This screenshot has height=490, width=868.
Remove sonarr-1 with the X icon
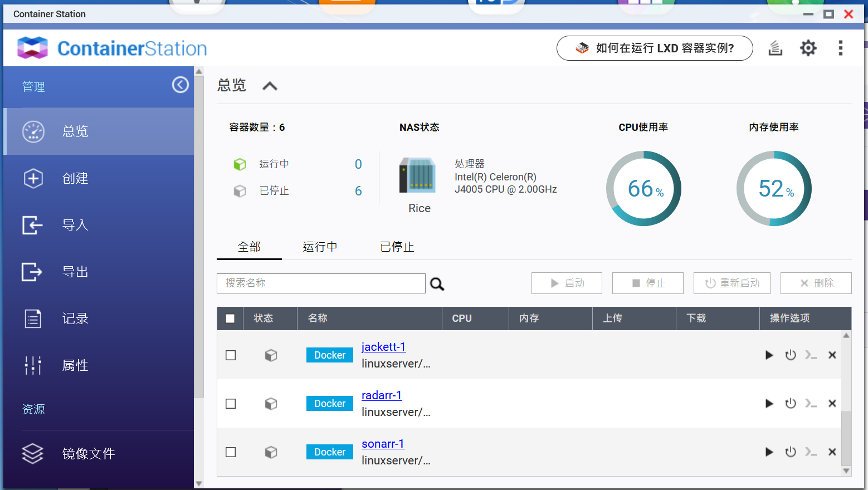(832, 452)
